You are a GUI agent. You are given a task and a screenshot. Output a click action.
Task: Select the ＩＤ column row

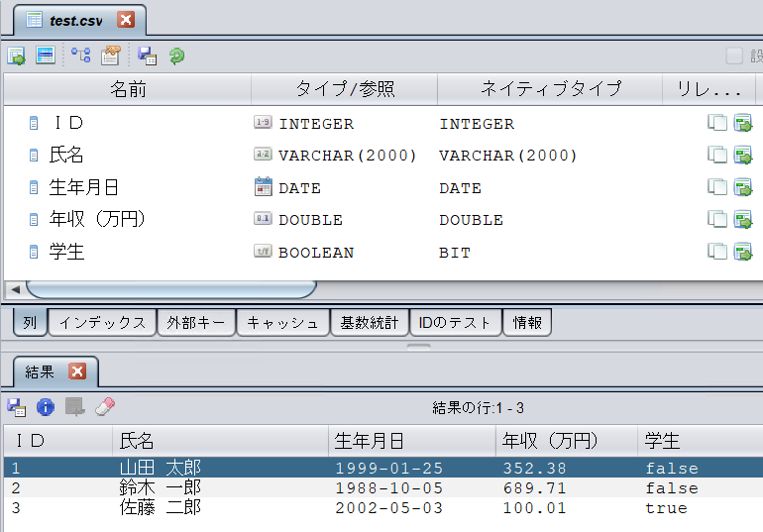pyautogui.click(x=382, y=123)
